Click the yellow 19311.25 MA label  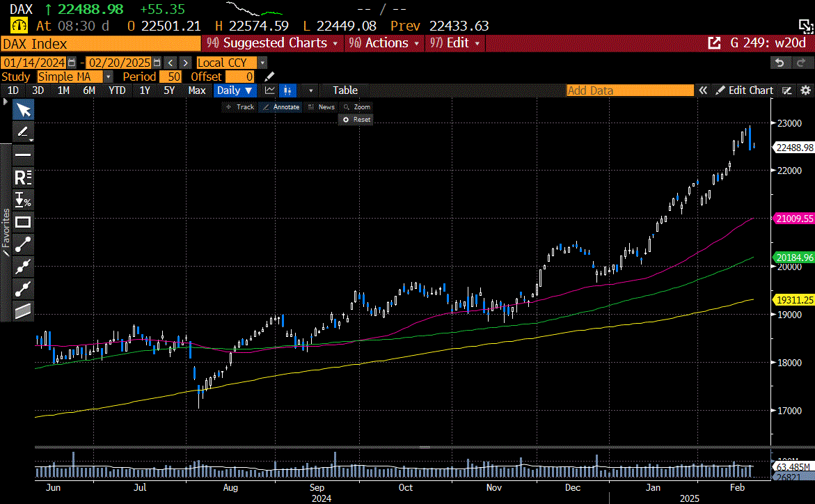793,300
